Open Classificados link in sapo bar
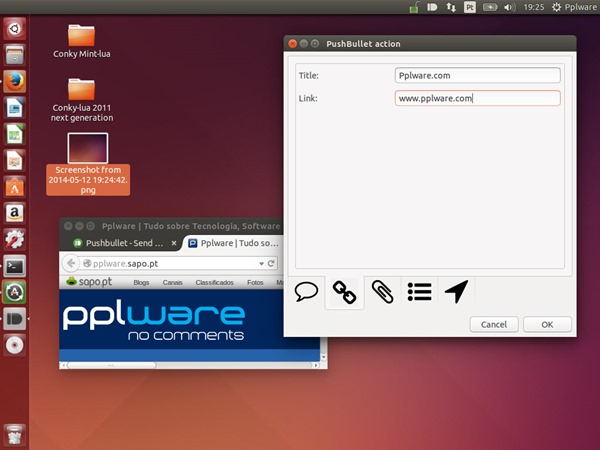The height and width of the screenshot is (450, 600). 214,282
